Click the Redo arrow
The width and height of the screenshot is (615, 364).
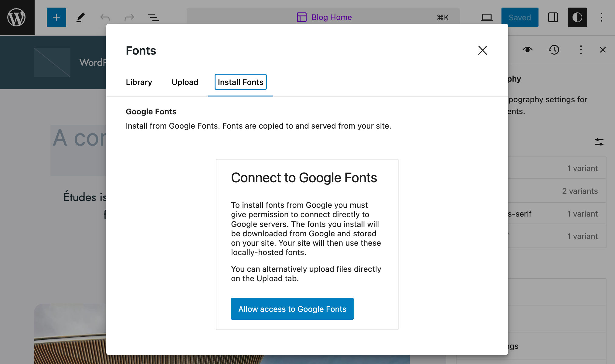coord(129,17)
